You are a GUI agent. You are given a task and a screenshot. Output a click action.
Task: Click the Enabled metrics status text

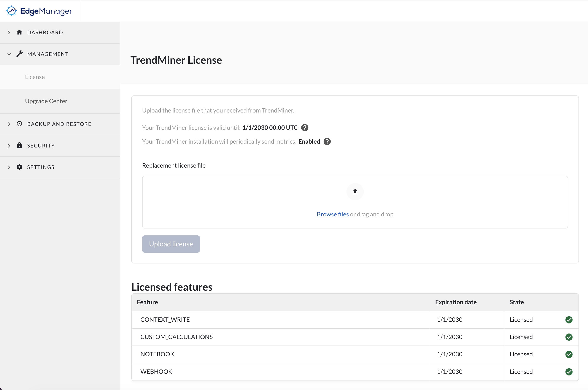309,141
